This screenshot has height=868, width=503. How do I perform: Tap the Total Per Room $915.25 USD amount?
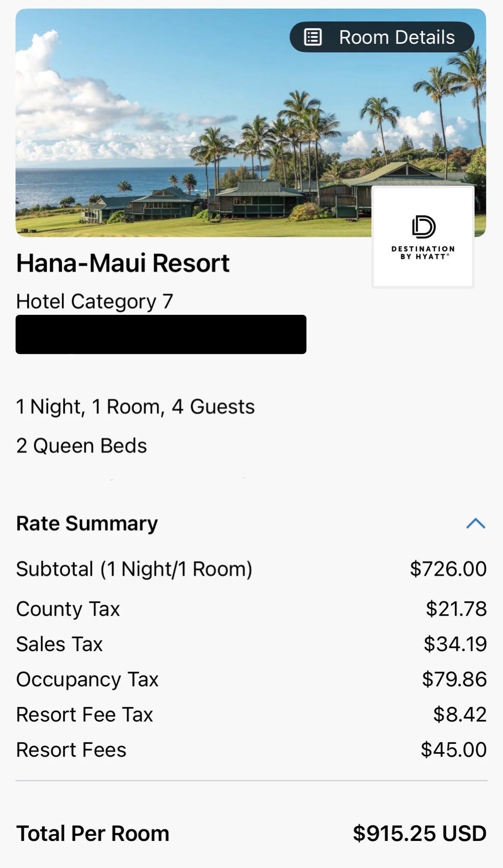click(x=420, y=833)
